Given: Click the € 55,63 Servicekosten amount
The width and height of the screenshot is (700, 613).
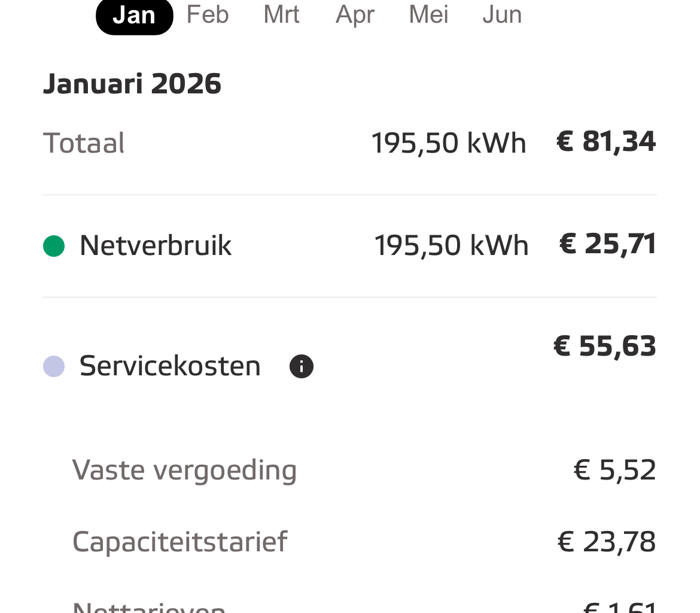Looking at the screenshot, I should 604,346.
